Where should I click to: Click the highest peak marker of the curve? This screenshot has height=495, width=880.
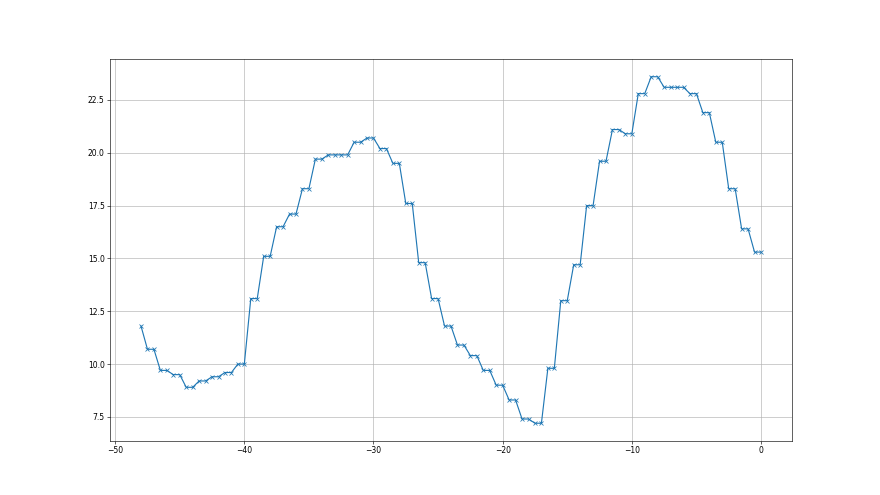click(652, 77)
